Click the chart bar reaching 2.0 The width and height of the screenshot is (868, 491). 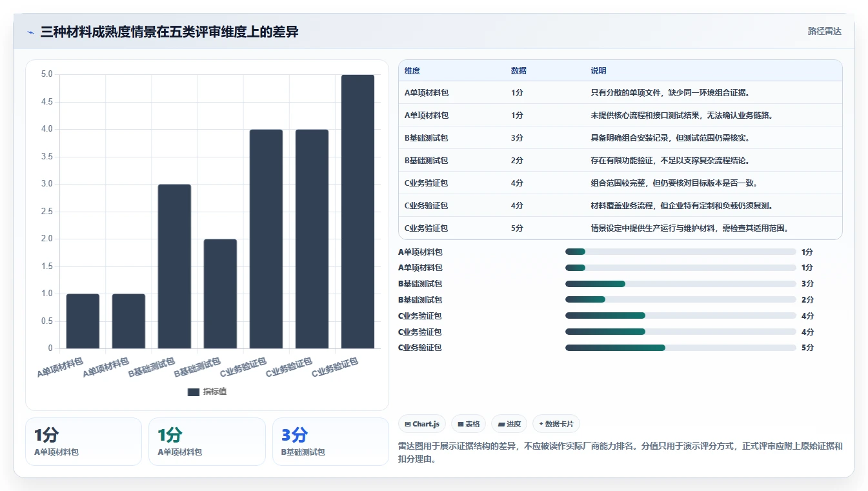[220, 294]
